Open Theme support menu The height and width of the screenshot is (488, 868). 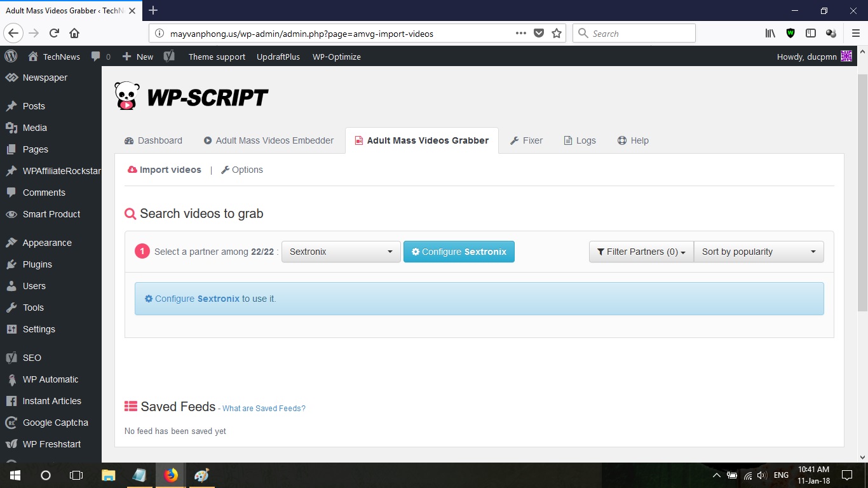click(x=217, y=57)
